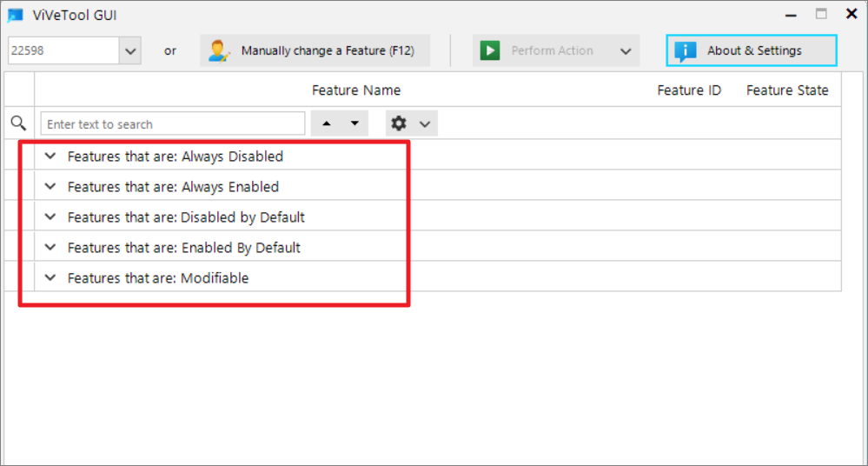Click the ViVeTool GUI app icon
Screen dimensions: 868x466
15,15
